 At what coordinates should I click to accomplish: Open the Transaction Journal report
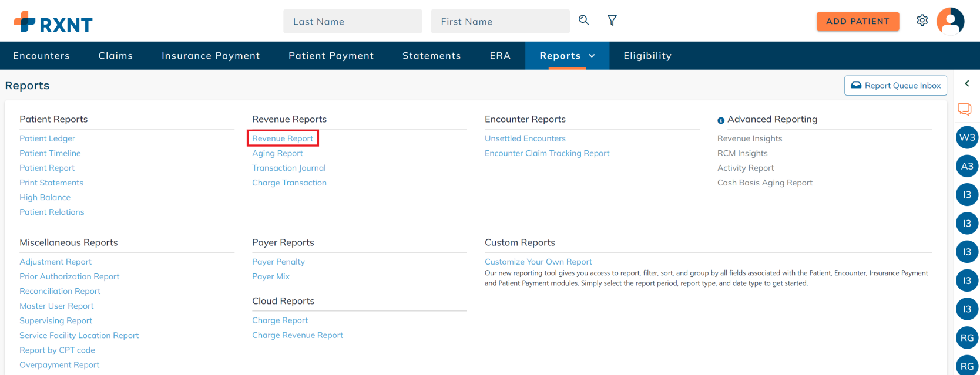click(289, 168)
